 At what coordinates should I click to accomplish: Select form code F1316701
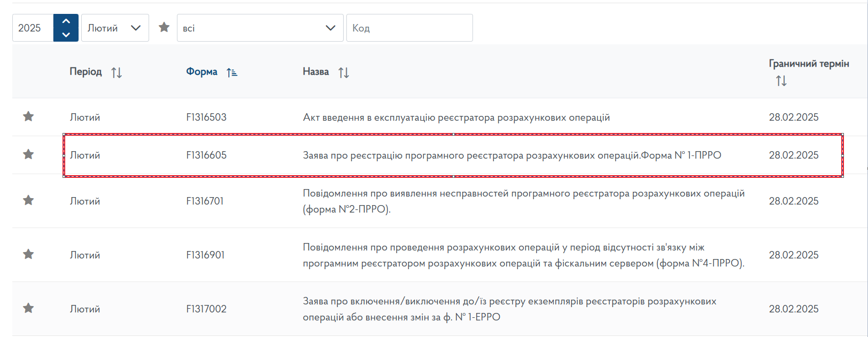click(205, 201)
